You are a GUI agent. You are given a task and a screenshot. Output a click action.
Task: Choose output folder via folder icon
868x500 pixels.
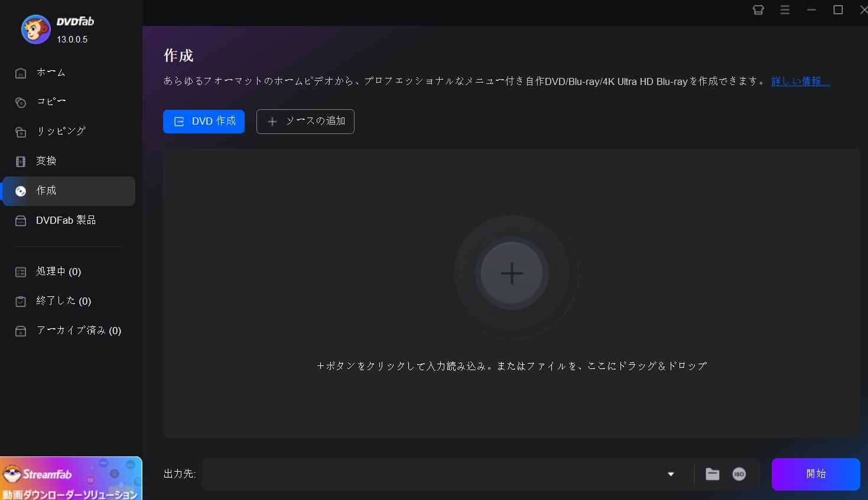(x=713, y=474)
